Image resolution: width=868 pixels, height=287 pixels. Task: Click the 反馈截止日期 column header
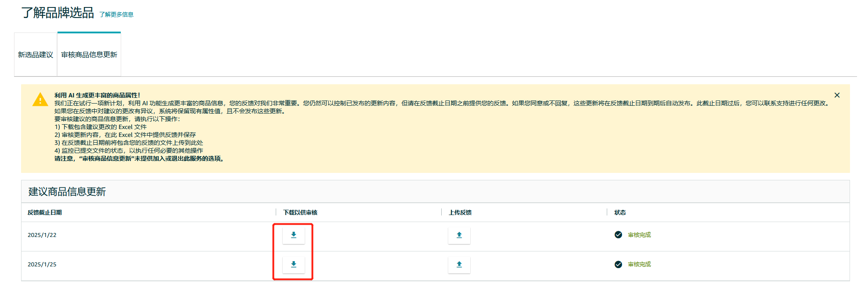pyautogui.click(x=45, y=212)
